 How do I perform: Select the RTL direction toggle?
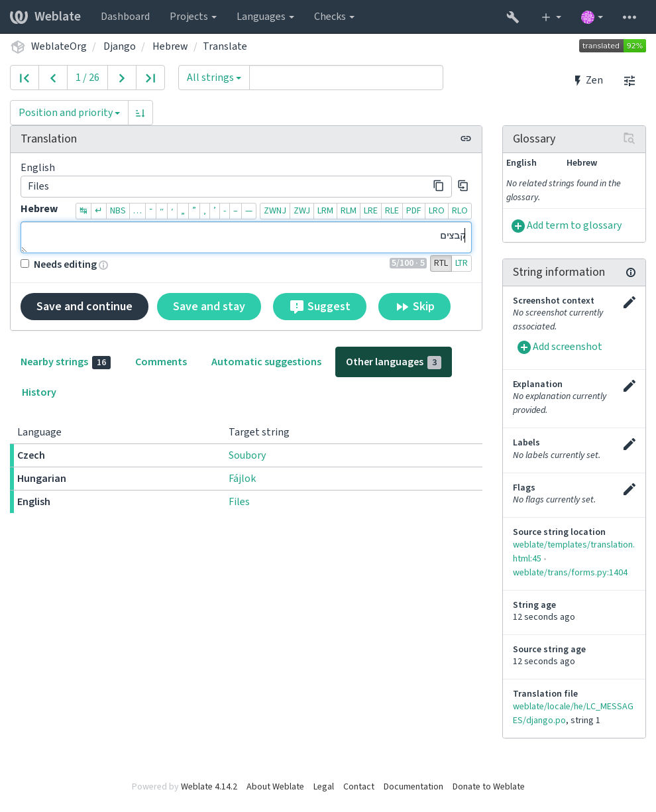441,263
